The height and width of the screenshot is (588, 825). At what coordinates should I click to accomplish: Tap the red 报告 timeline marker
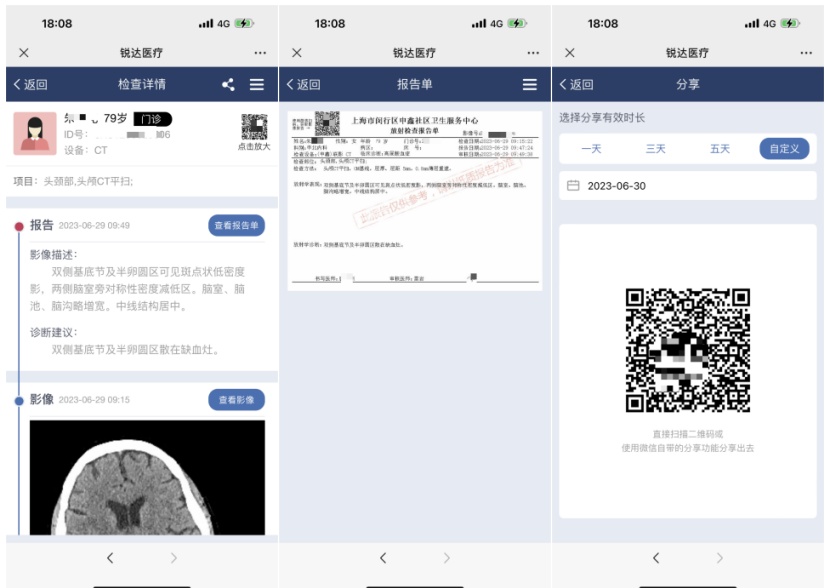click(19, 227)
